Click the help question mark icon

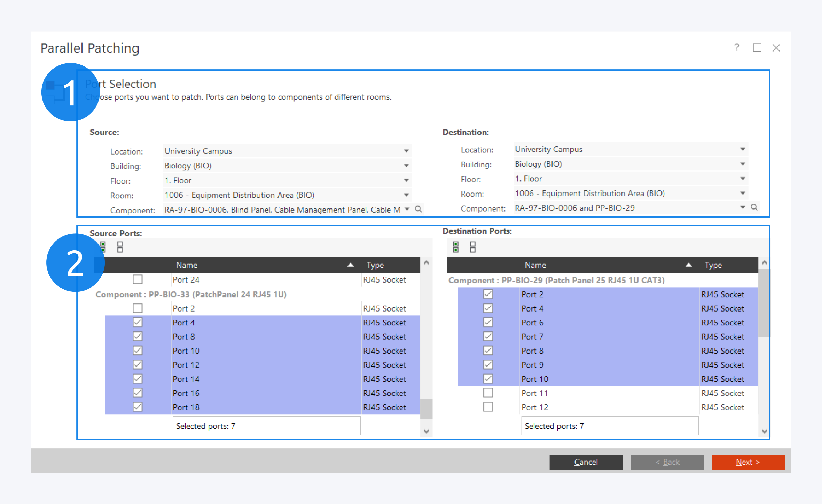coord(737,47)
